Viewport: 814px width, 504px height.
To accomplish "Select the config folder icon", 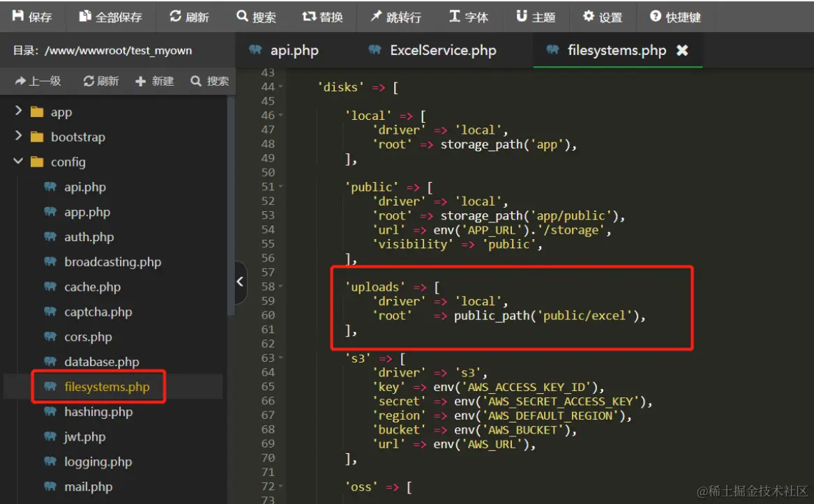I will click(37, 162).
